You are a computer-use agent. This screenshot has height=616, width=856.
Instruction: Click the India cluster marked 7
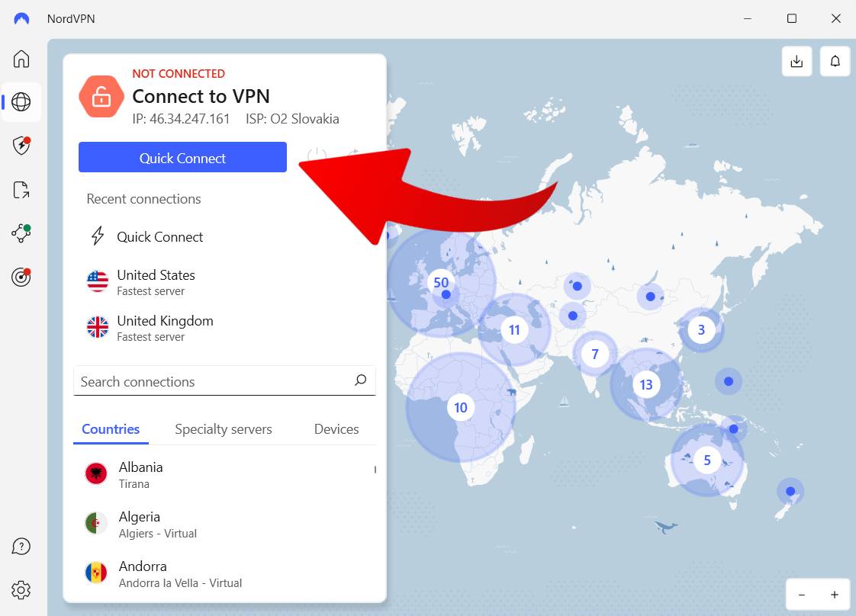click(x=595, y=354)
